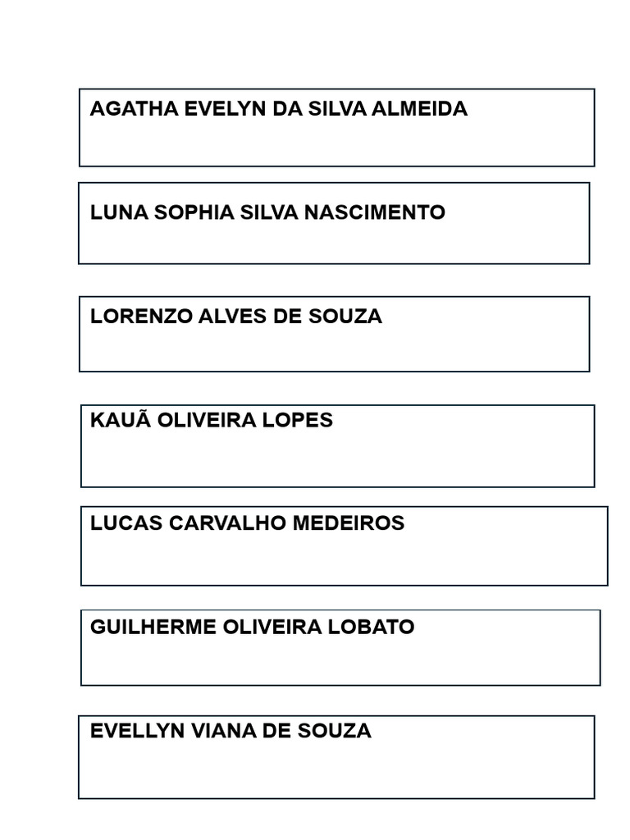Click the word GUILHERME
Viewport: 630px width, 840px height.
click(x=153, y=628)
